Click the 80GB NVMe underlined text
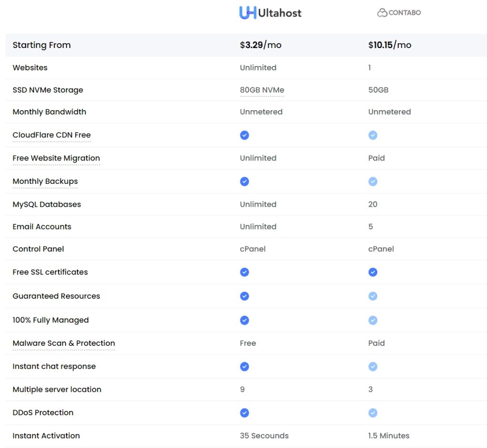The height and width of the screenshot is (448, 487). (x=262, y=90)
